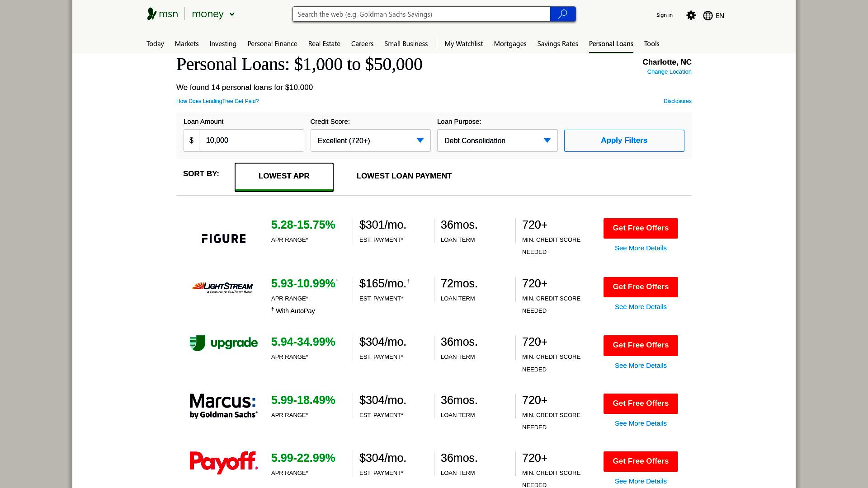See More Details for Figure loan
Viewport: 868px width, 488px height.
641,248
